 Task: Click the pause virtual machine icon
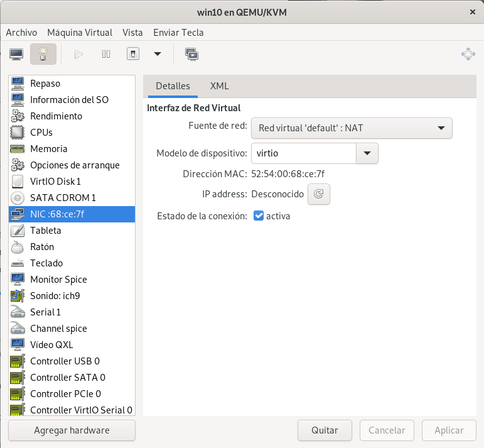(x=106, y=54)
